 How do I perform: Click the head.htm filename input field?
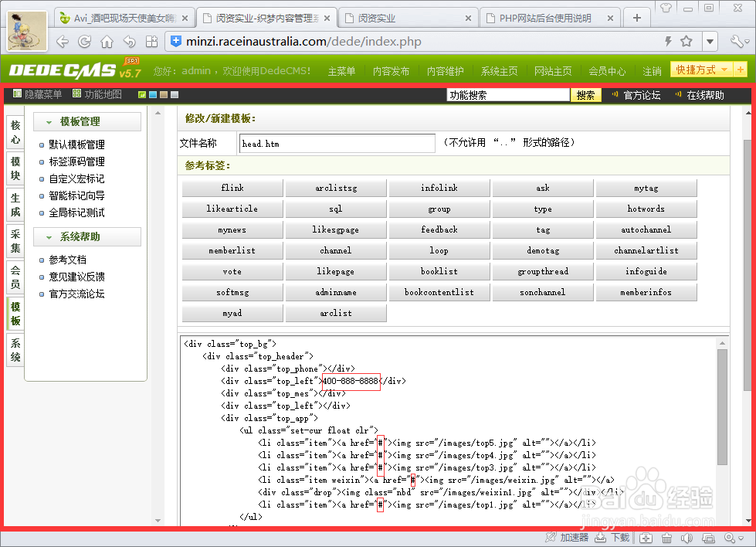point(337,143)
